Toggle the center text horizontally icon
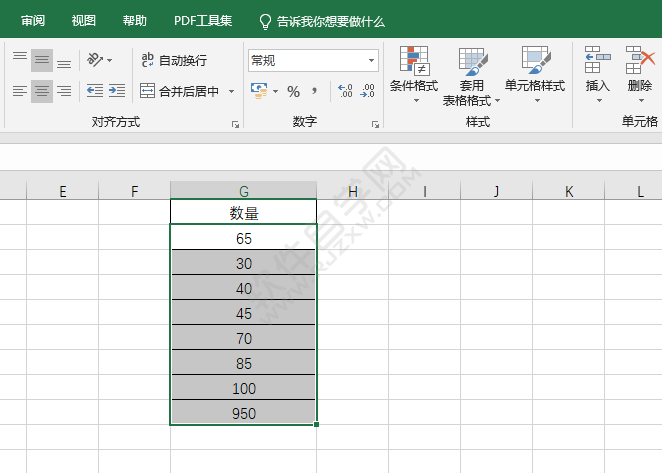 click(x=42, y=91)
